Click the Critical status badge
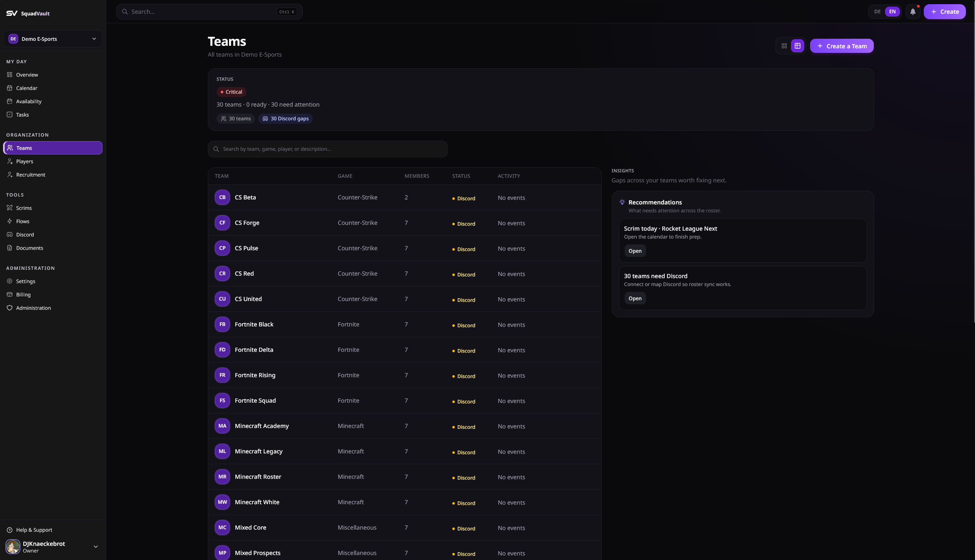Image resolution: width=975 pixels, height=560 pixels. click(231, 92)
